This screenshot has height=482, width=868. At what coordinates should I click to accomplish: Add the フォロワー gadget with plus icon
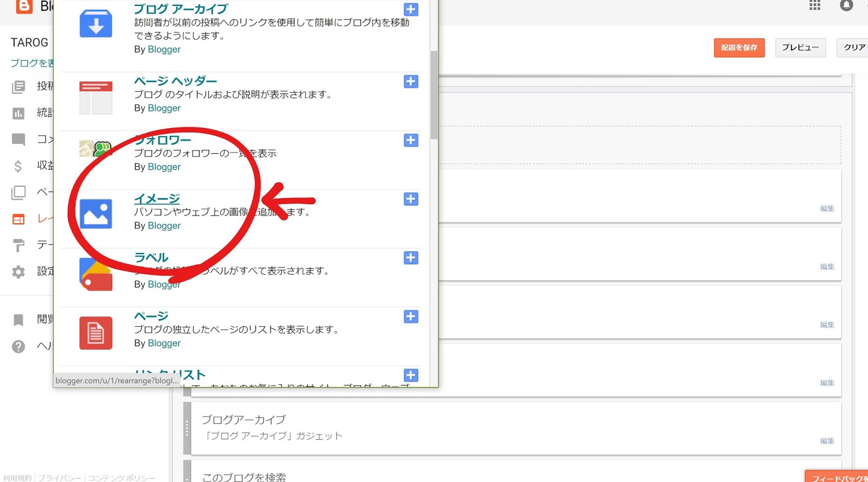[x=411, y=140]
